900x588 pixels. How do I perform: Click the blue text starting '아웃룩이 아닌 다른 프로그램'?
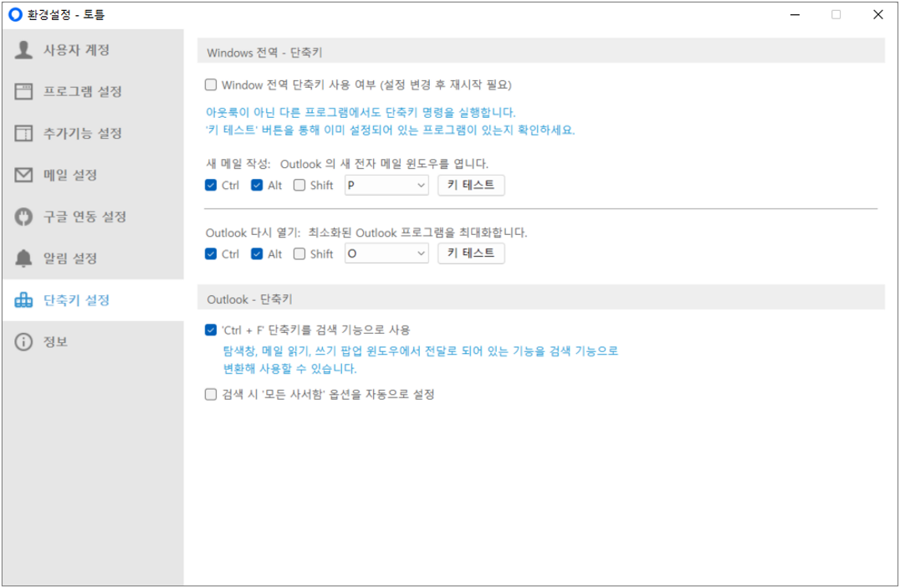point(361,112)
